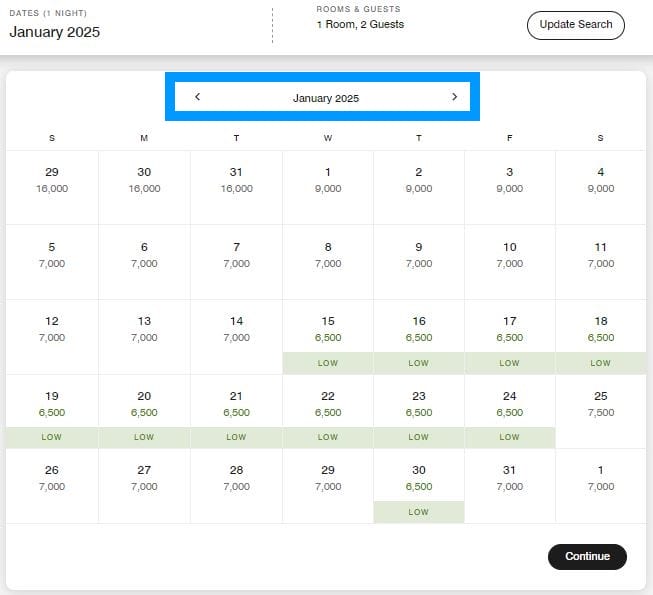
Task: Choose January 19 low-price date
Action: tap(52, 411)
